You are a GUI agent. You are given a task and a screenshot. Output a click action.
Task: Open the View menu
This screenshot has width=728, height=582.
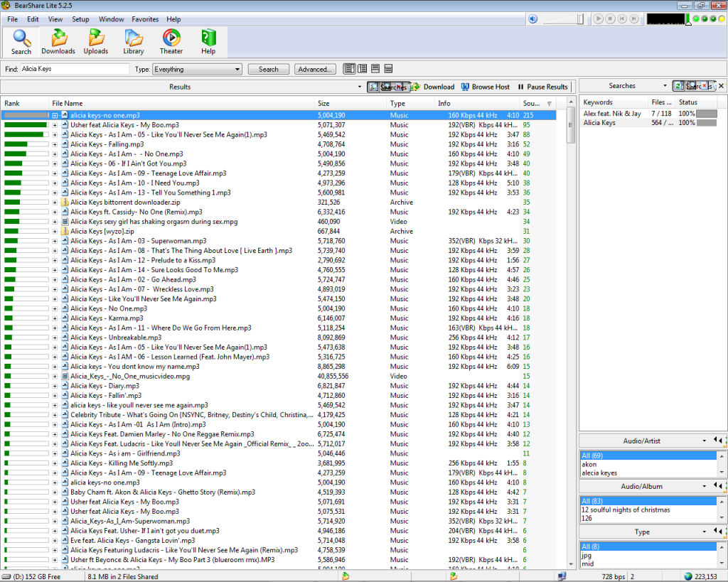[x=55, y=19]
